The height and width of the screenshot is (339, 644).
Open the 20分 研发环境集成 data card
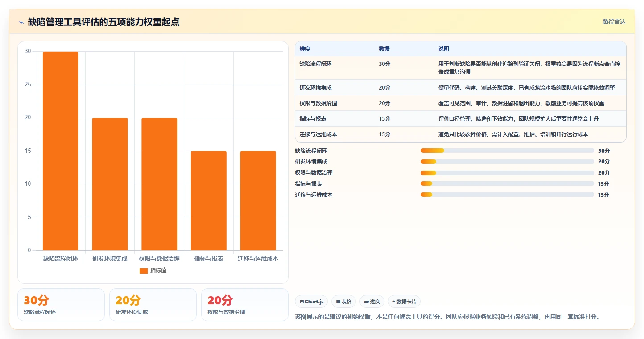(x=153, y=305)
